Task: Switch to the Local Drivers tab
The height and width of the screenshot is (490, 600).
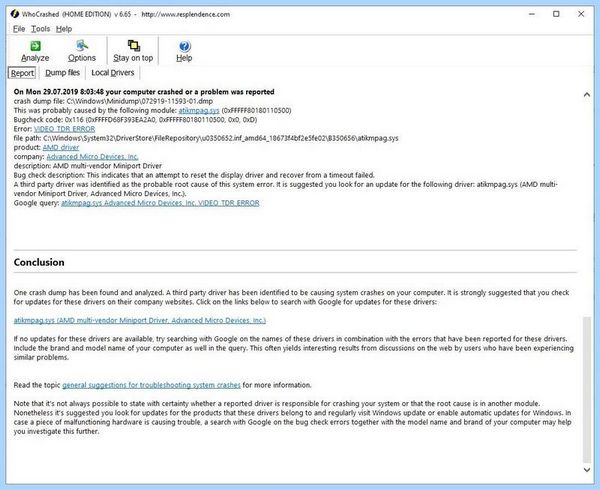Action: pyautogui.click(x=113, y=73)
